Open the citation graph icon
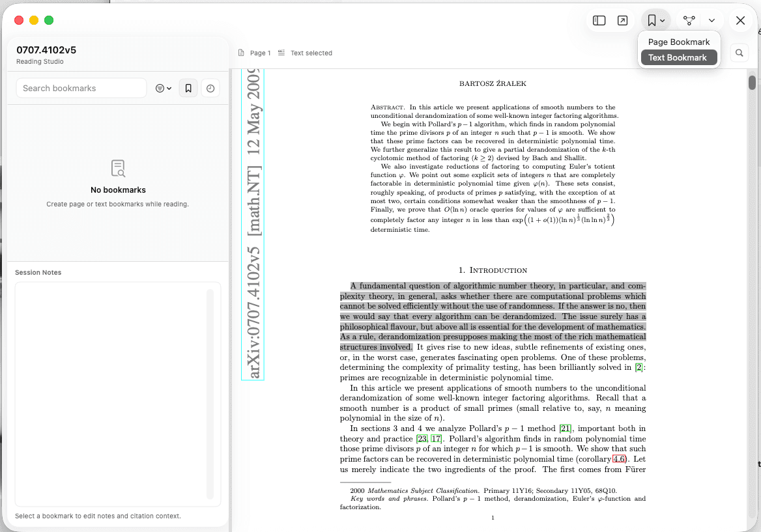Viewport: 761px width, 532px height. pyautogui.click(x=689, y=20)
